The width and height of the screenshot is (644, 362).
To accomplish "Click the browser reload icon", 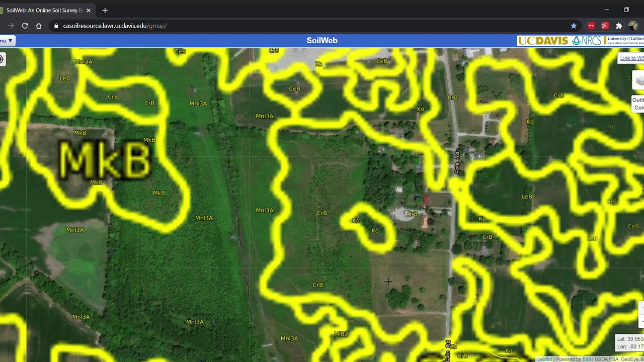I will pos(25,26).
